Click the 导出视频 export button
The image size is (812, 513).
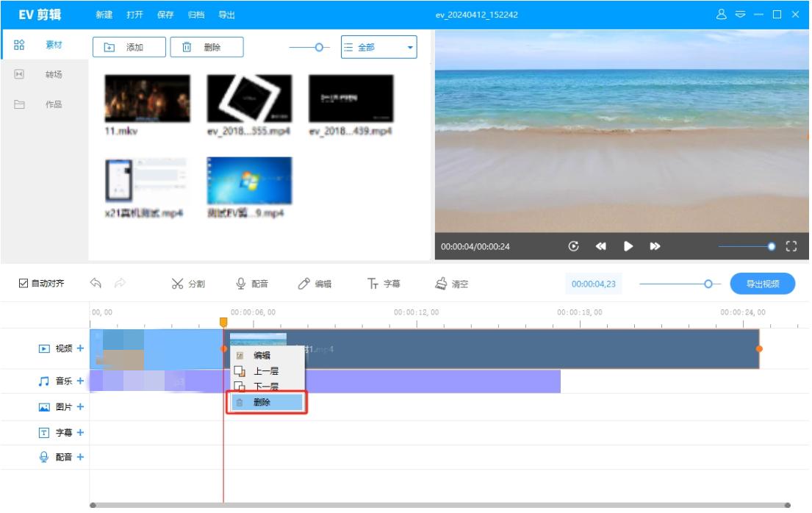[762, 284]
